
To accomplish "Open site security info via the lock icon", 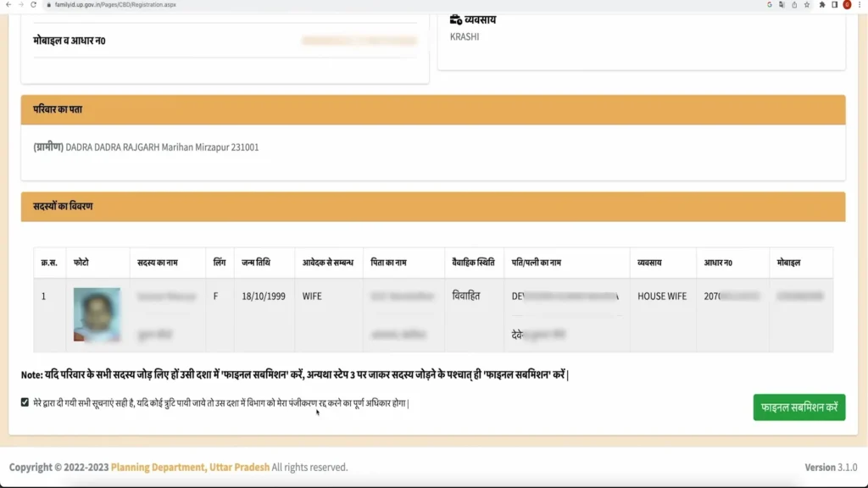I will tap(48, 4).
